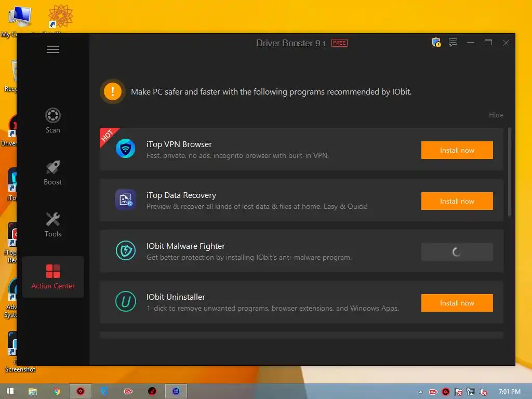Open the red screen recorder taskbar icon
This screenshot has height=399, width=532.
[x=128, y=392]
